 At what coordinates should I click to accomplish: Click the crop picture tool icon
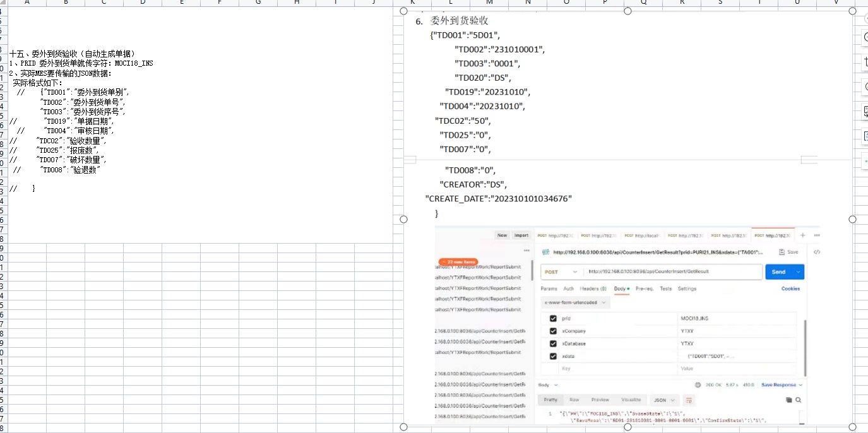[865, 62]
